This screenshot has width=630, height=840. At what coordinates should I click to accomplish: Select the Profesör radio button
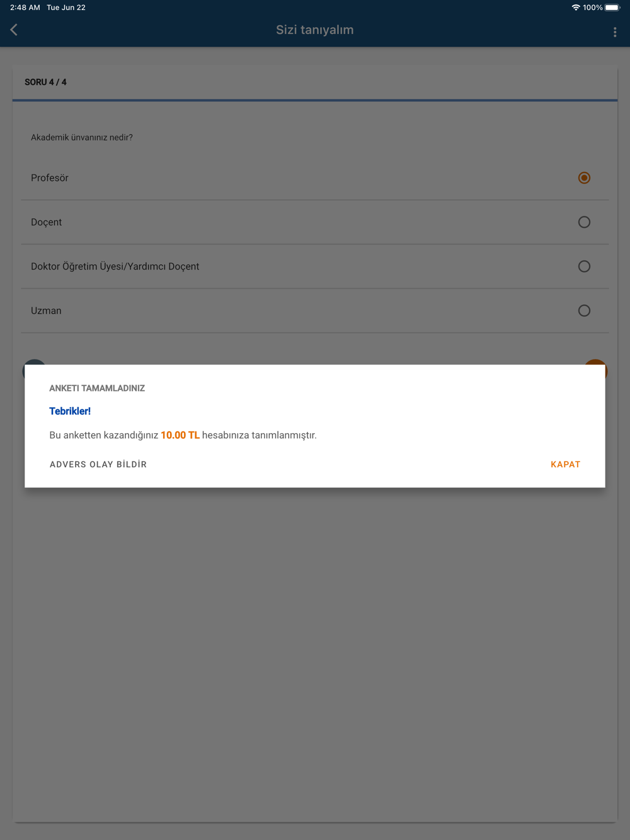tap(584, 178)
